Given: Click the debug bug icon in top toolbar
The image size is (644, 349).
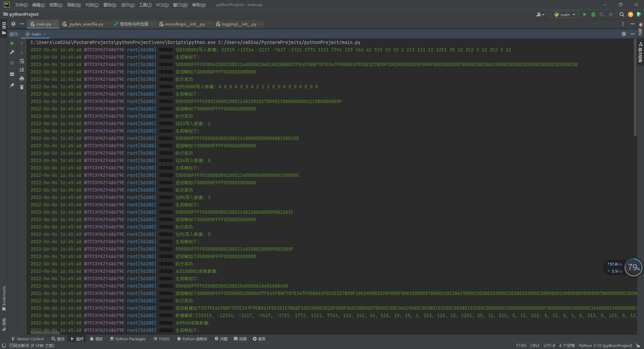Looking at the screenshot, I should pyautogui.click(x=593, y=14).
